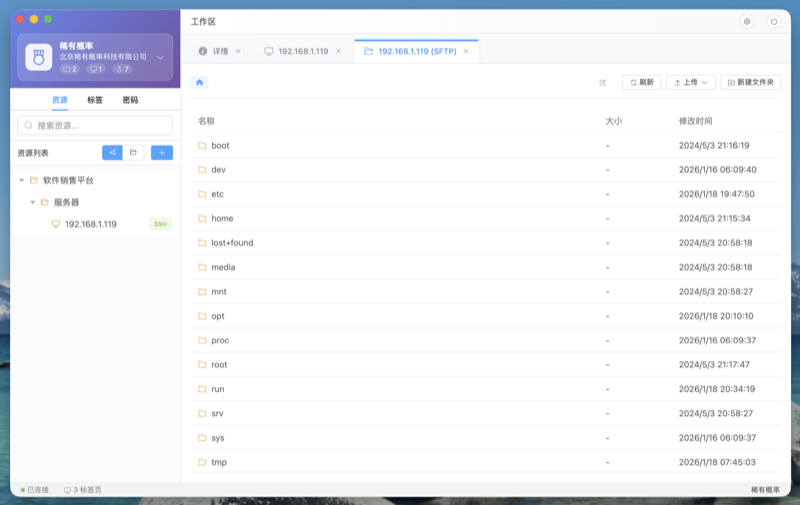Viewport: 800px width, 505px height.
Task: Open the settings gear icon
Action: coord(747,21)
